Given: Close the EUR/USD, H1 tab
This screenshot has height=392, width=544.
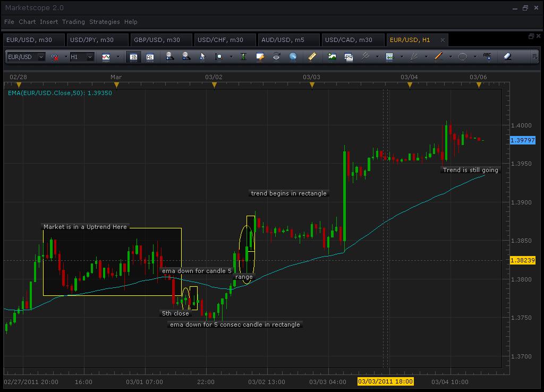Looking at the screenshot, I should click(443, 40).
